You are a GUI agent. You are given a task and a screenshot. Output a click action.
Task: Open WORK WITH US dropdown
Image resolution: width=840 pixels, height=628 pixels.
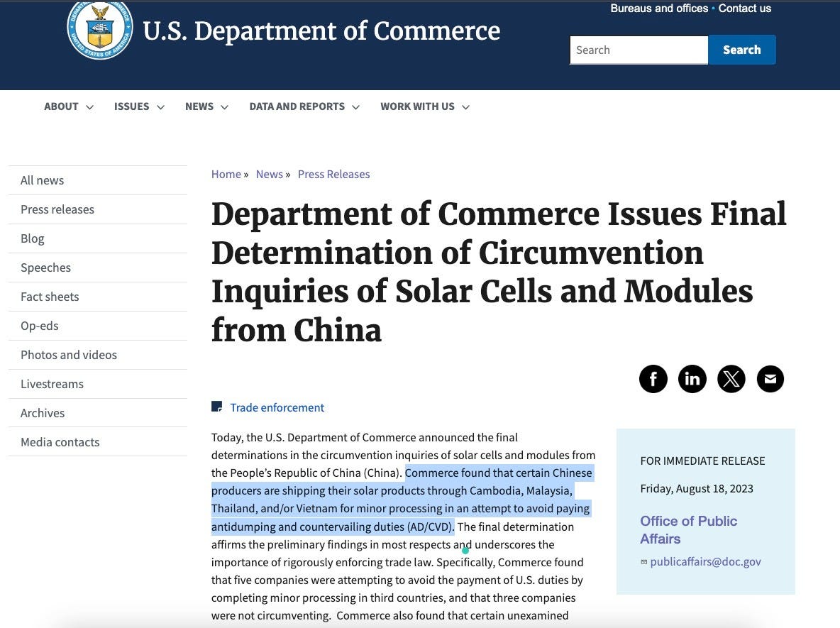tap(426, 106)
